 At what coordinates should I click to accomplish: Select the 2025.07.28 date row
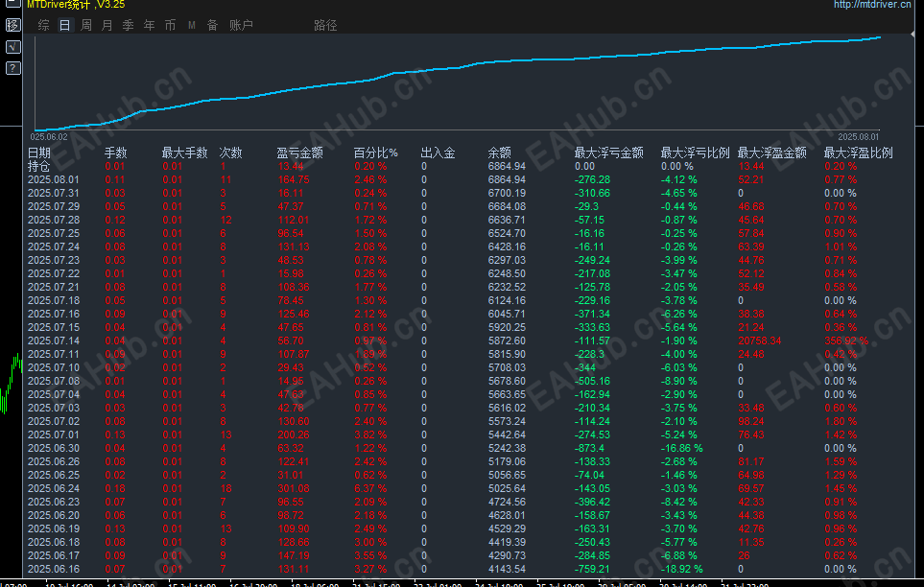tap(53, 220)
